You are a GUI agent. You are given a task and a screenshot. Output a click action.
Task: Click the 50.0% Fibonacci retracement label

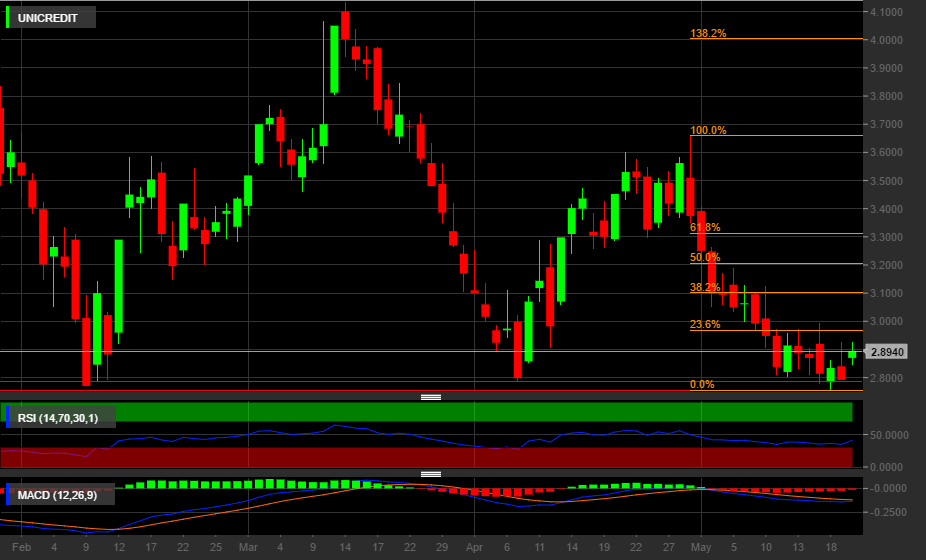click(x=704, y=257)
